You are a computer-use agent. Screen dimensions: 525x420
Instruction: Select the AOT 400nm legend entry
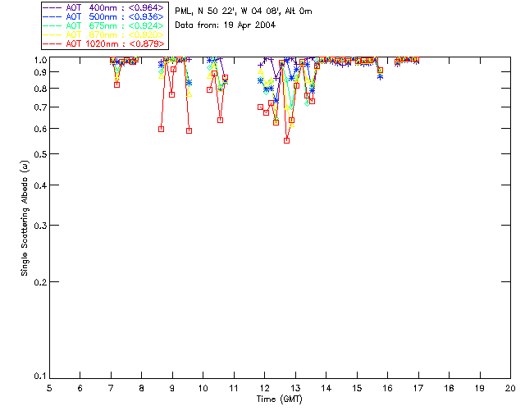(x=104, y=7)
